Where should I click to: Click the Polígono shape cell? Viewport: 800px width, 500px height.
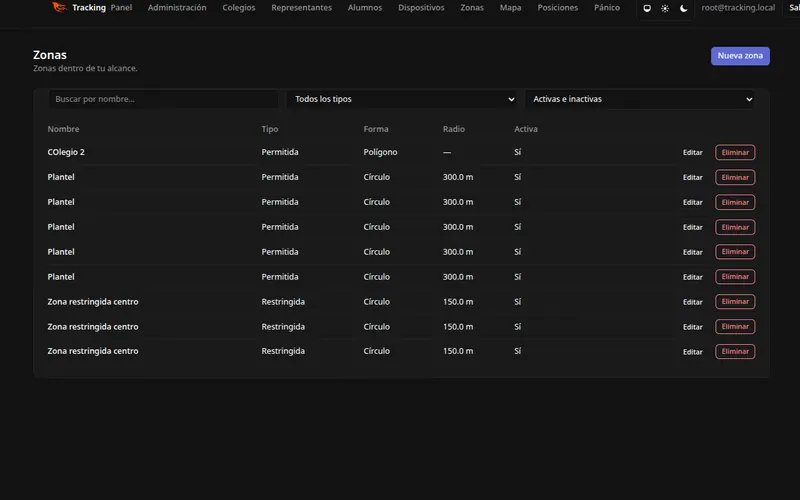tap(380, 152)
